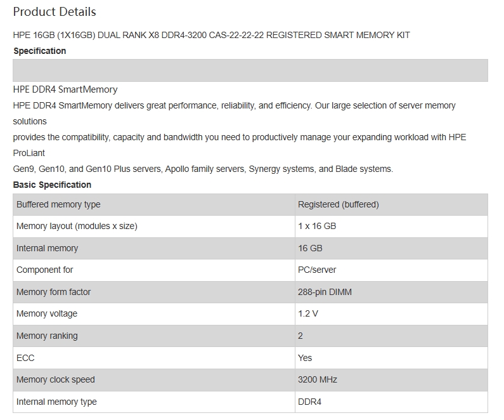Select the HPE 16GB product title text
The image size is (504, 420).
point(211,35)
